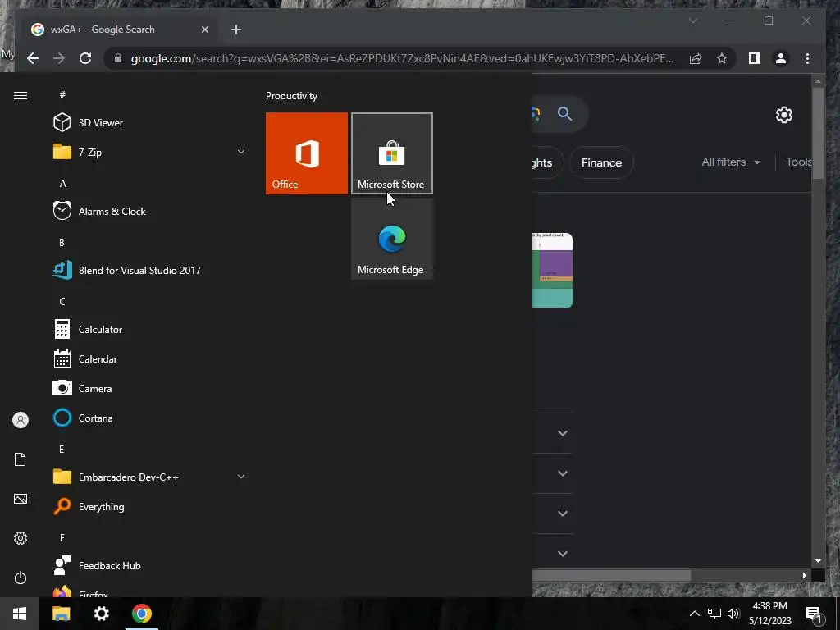840x630 pixels.
Task: Open the image thumbnail in search results
Action: 552,271
